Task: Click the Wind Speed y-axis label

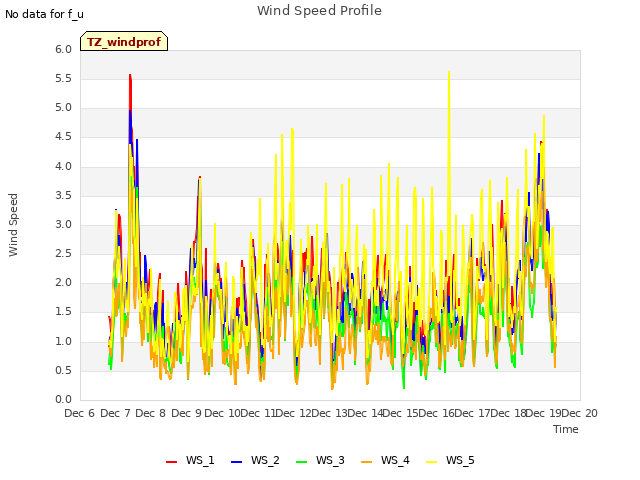Action: 13,225
